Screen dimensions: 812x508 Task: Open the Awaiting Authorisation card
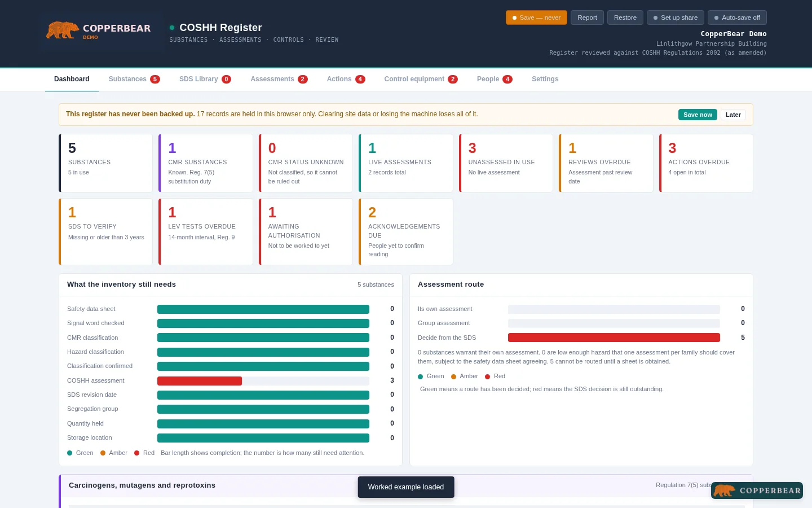tap(306, 231)
